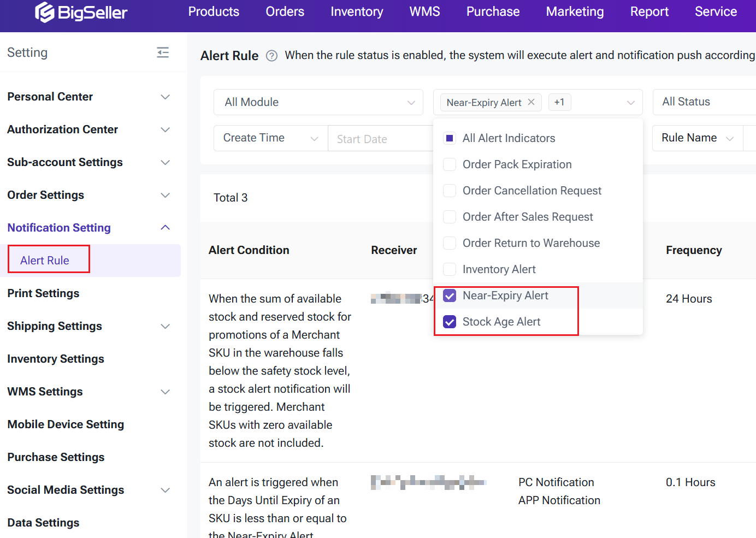Uncheck the Stock Age Alert checkbox
Image resolution: width=756 pixels, height=538 pixels.
tap(450, 322)
